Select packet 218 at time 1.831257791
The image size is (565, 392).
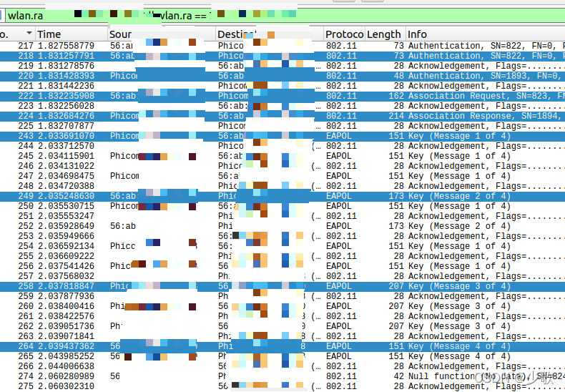(282, 56)
